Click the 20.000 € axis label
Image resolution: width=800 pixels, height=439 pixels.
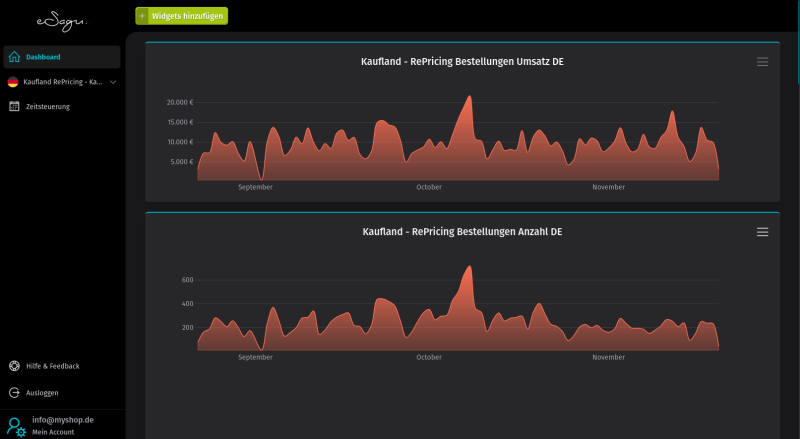coord(180,102)
